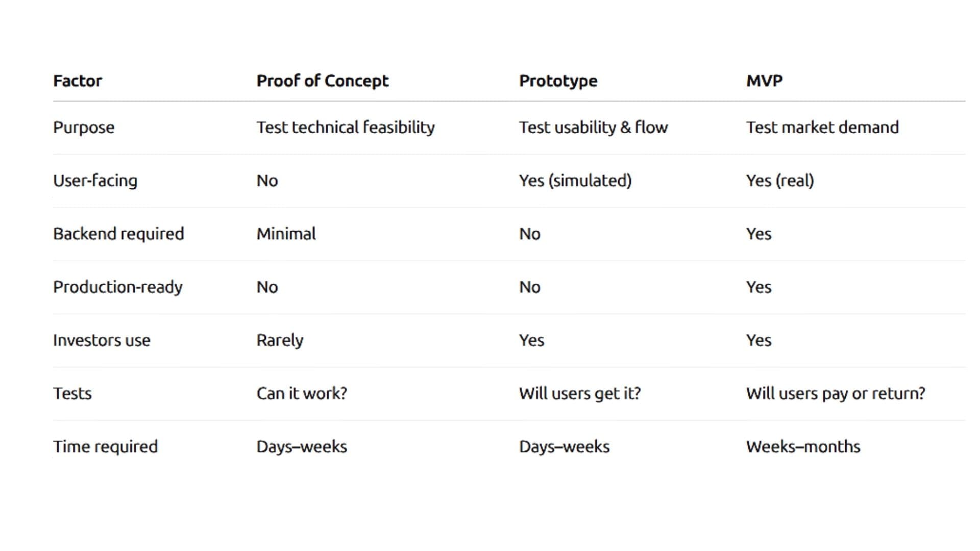Image resolution: width=980 pixels, height=551 pixels.
Task: Select the Investors use row label
Action: 102,340
